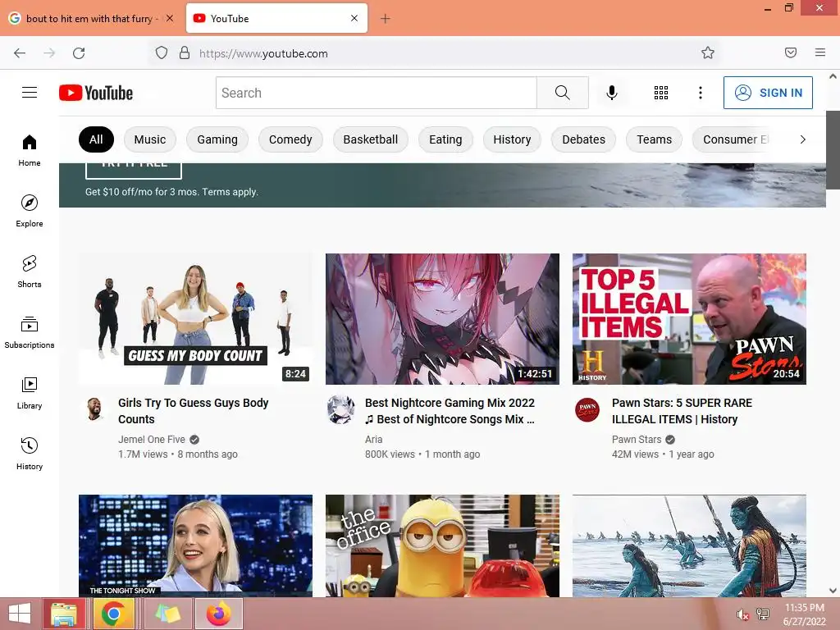The width and height of the screenshot is (840, 630).
Task: Open the Jemel One Five channel avatar
Action: 95,410
